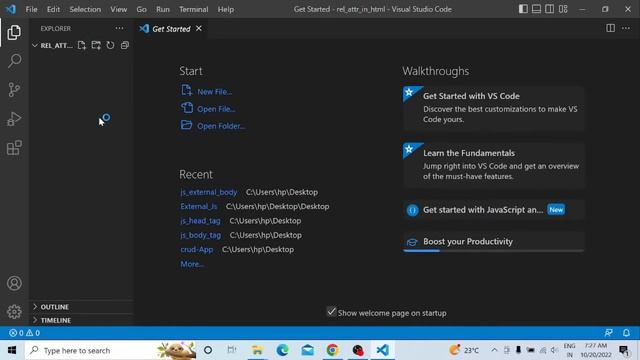Create a new file in Explorer
This screenshot has height=360, width=640.
click(82, 45)
